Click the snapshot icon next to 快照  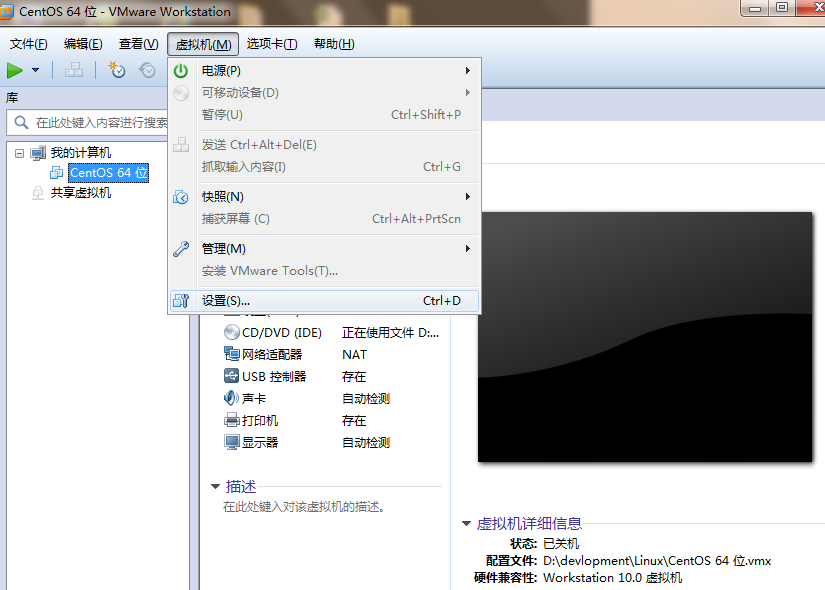pos(181,197)
